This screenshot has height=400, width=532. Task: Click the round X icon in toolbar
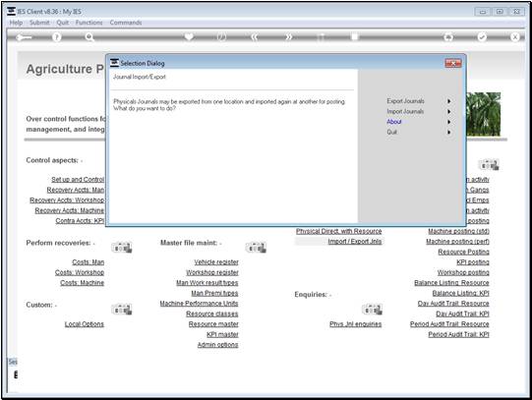pos(514,37)
